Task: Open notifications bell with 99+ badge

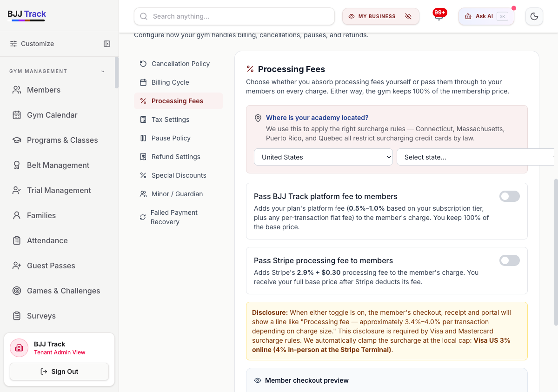Action: [439, 15]
